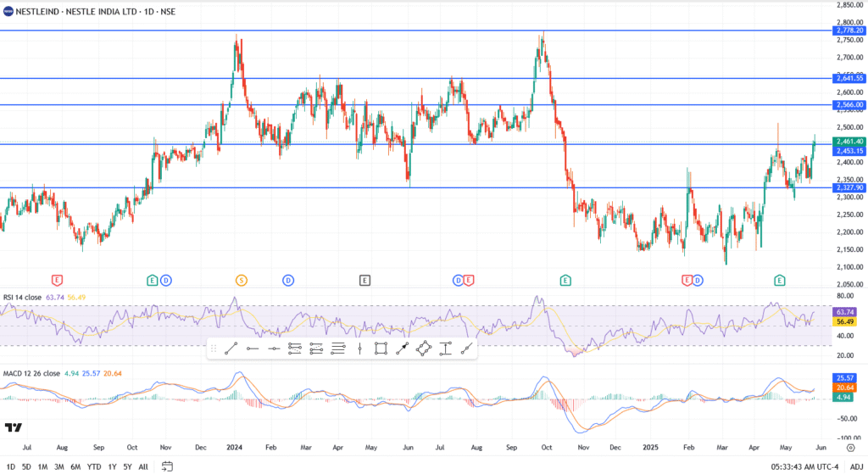Click the 2025 label on the time axis
Viewport: 868px width, 474px height.
[x=650, y=448]
